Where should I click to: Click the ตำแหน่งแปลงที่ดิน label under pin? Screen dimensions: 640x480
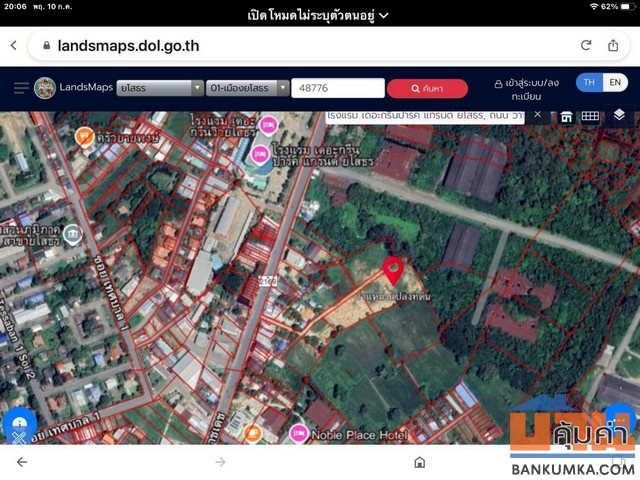392,297
